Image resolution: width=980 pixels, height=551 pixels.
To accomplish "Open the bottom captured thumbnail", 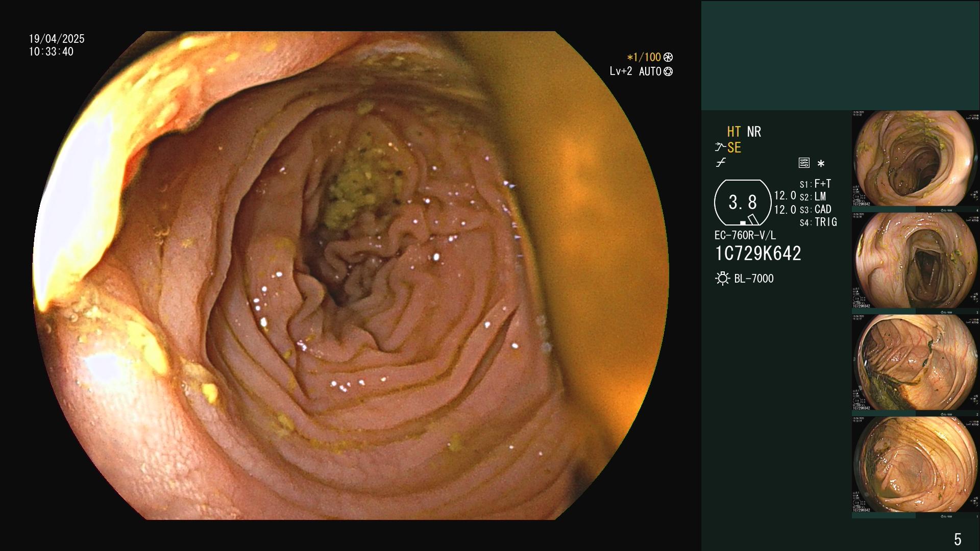I will (x=915, y=464).
